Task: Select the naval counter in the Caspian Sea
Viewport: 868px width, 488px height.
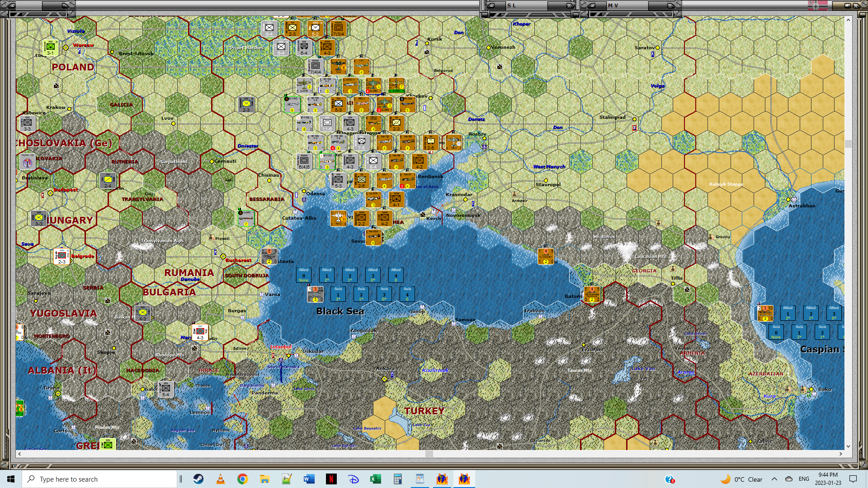Action: click(x=765, y=313)
